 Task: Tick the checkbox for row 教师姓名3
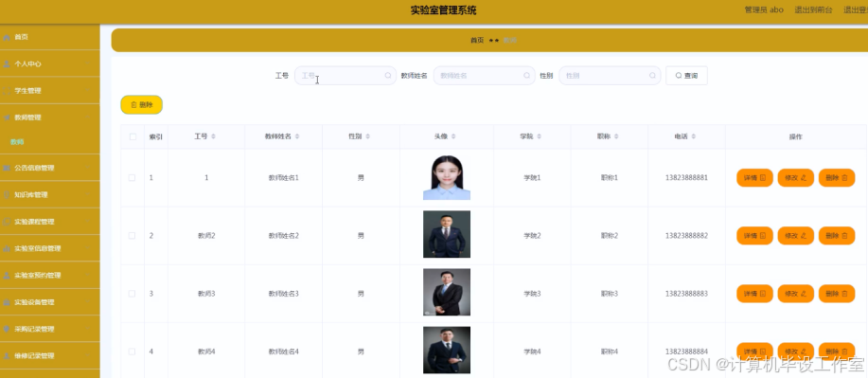[132, 294]
